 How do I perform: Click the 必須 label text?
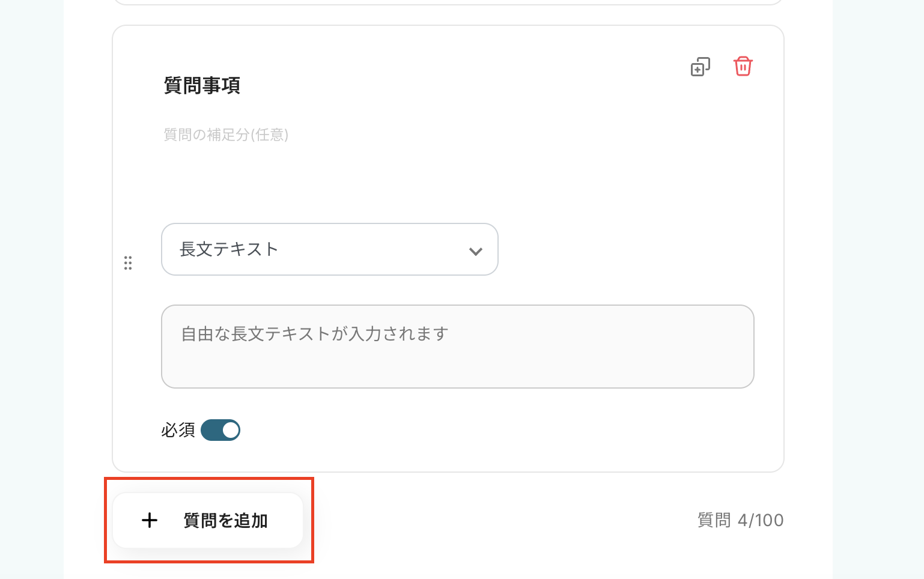click(x=178, y=430)
